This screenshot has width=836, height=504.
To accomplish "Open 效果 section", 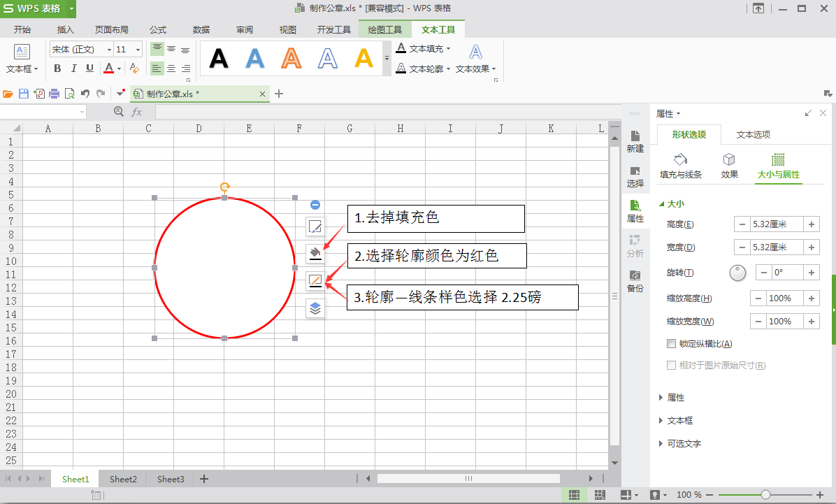I will pos(729,166).
